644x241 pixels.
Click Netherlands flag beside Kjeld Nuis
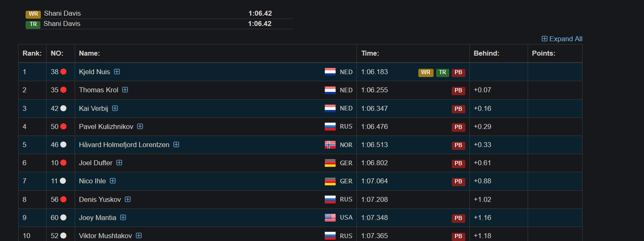[x=330, y=72]
